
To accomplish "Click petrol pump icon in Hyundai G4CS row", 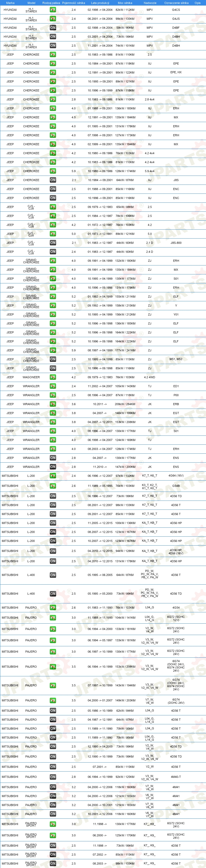I will (53, 10).
